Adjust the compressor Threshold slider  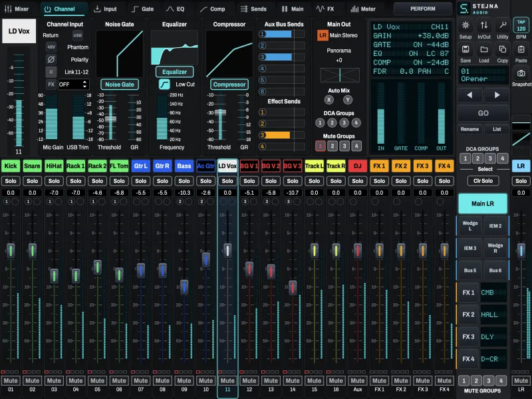(220, 112)
